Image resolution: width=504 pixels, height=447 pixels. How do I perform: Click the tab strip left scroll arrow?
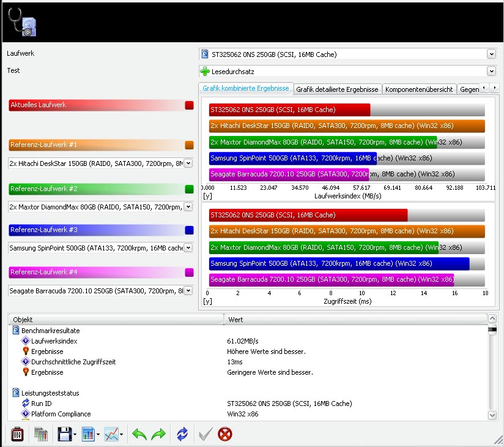click(484, 88)
